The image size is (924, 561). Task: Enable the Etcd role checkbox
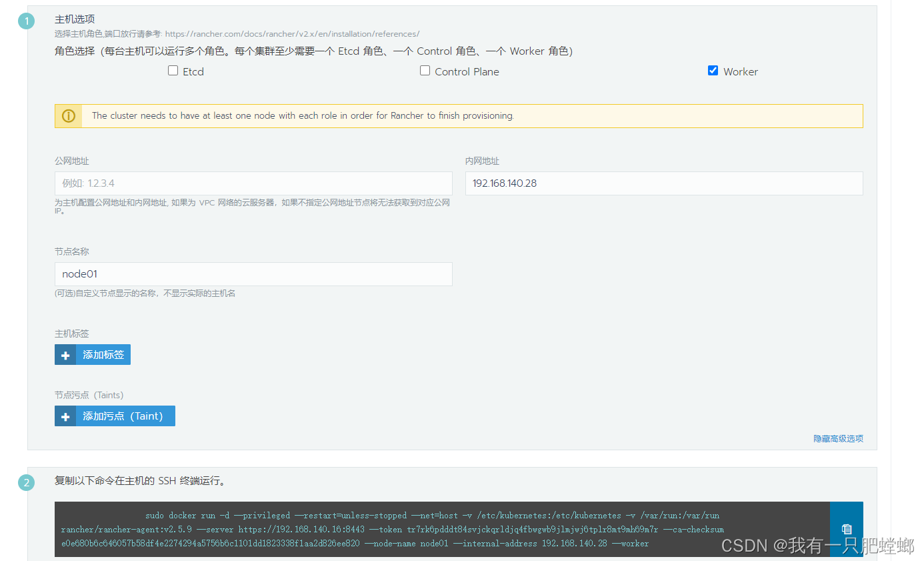pos(173,71)
